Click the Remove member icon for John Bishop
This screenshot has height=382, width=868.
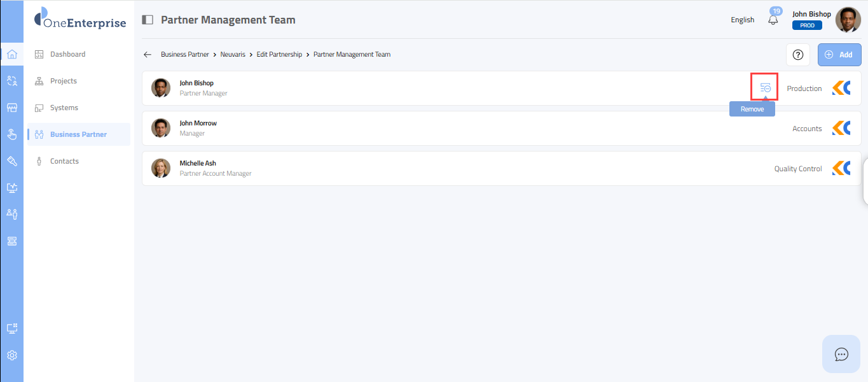click(765, 88)
